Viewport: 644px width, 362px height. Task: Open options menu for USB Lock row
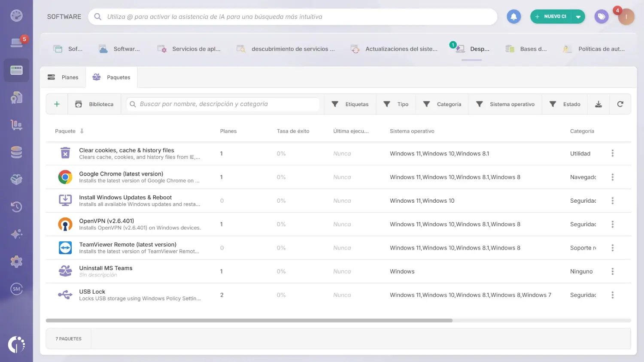(612, 295)
